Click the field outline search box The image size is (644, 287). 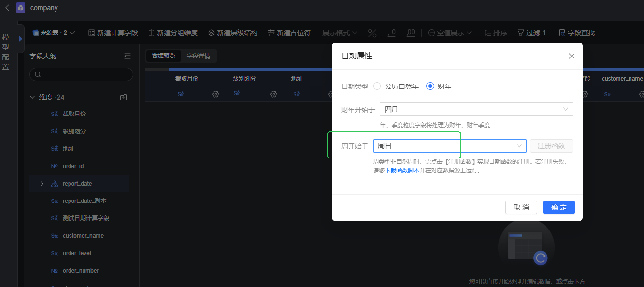81,74
